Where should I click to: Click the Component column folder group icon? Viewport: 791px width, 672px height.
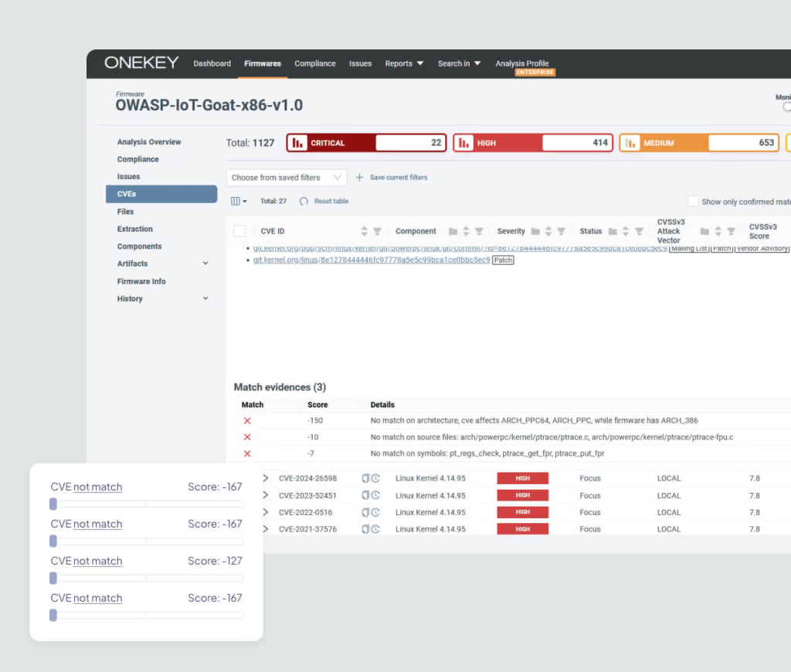(x=453, y=231)
